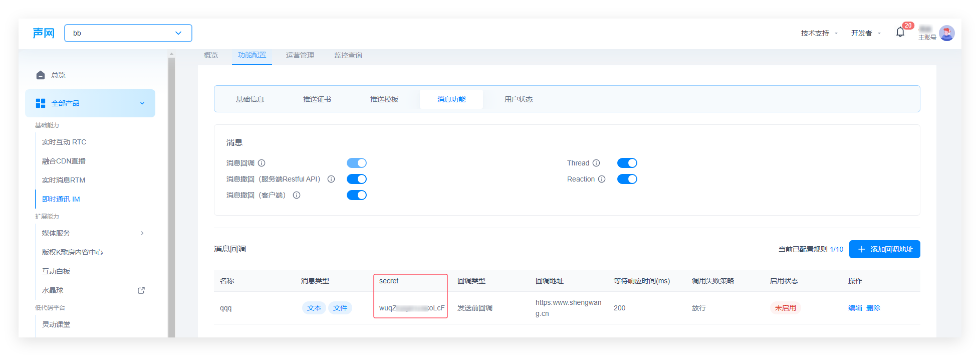
Task: Open the 基础信息 sub-tab
Action: click(x=250, y=99)
